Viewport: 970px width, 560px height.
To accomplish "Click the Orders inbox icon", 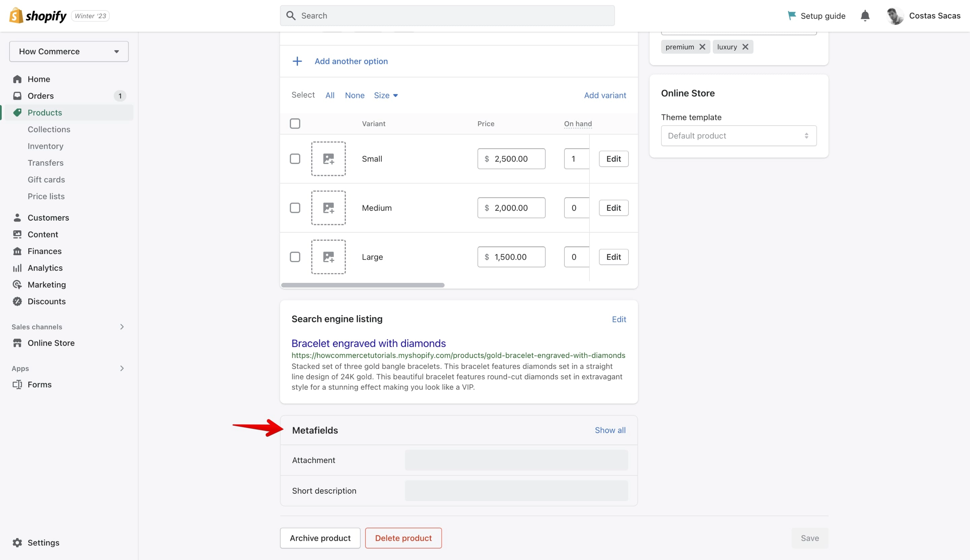I will pyautogui.click(x=17, y=96).
